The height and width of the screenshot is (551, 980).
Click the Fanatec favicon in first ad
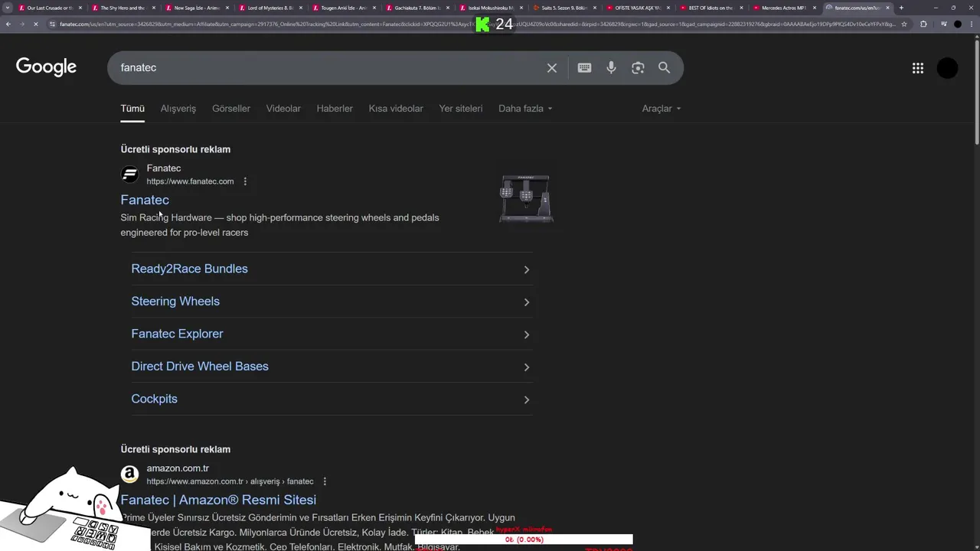(130, 174)
